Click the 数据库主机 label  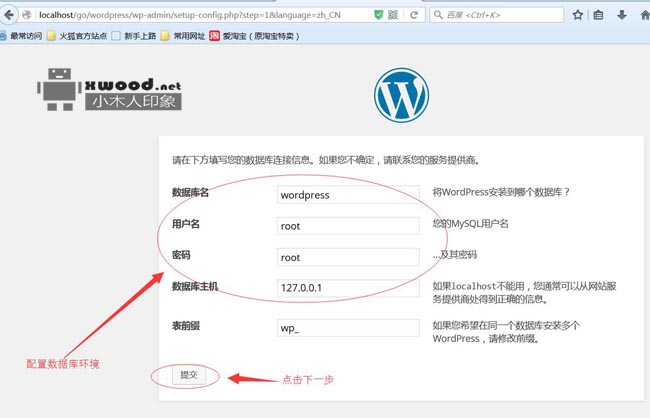(x=195, y=286)
